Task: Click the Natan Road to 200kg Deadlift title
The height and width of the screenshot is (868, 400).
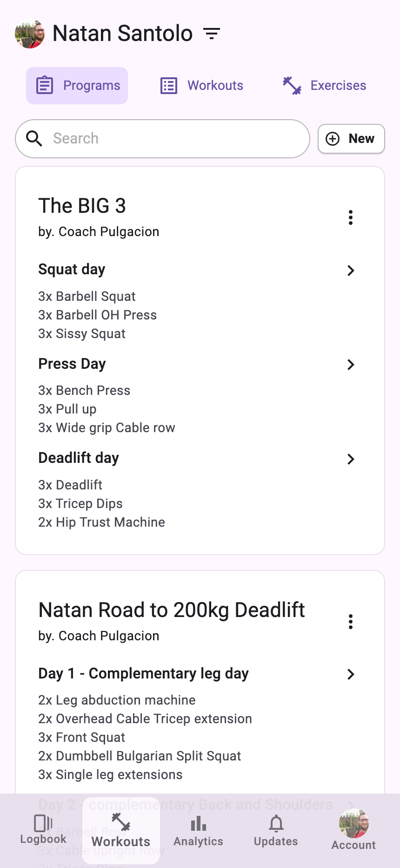Action: coord(172,610)
